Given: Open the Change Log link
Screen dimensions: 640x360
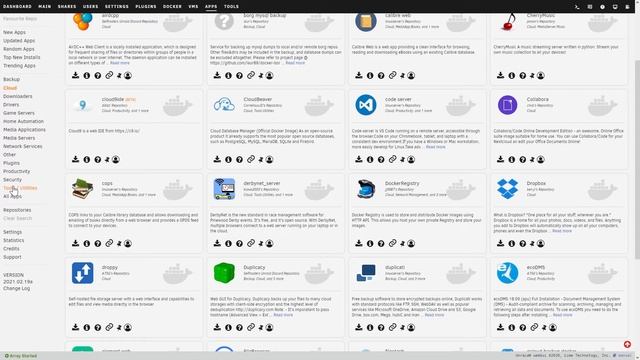Looking at the screenshot, I should click(16, 288).
